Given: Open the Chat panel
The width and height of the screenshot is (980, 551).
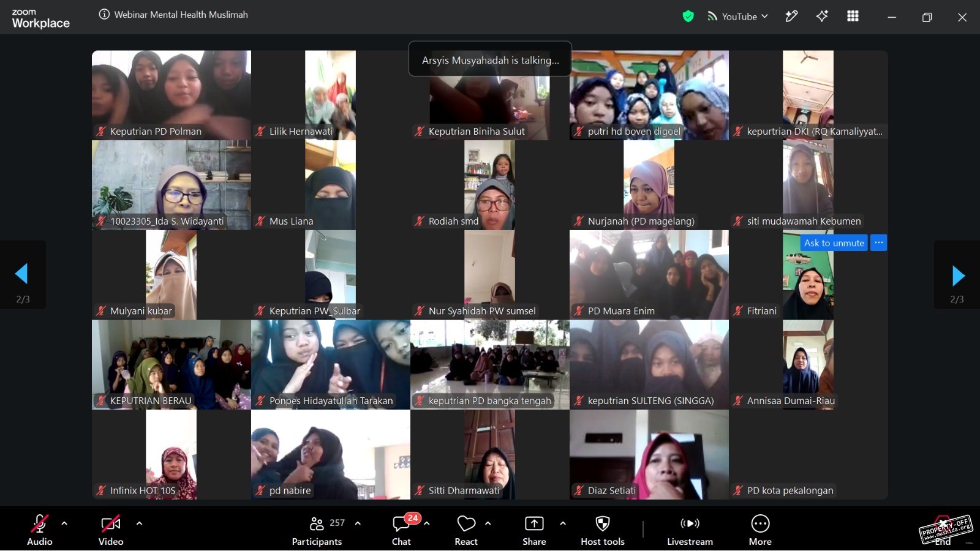Looking at the screenshot, I should point(402,530).
